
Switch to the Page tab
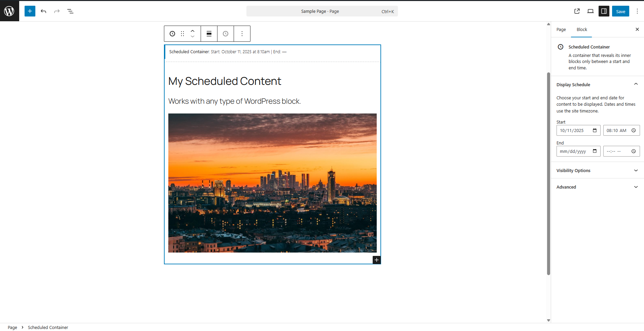(x=561, y=29)
